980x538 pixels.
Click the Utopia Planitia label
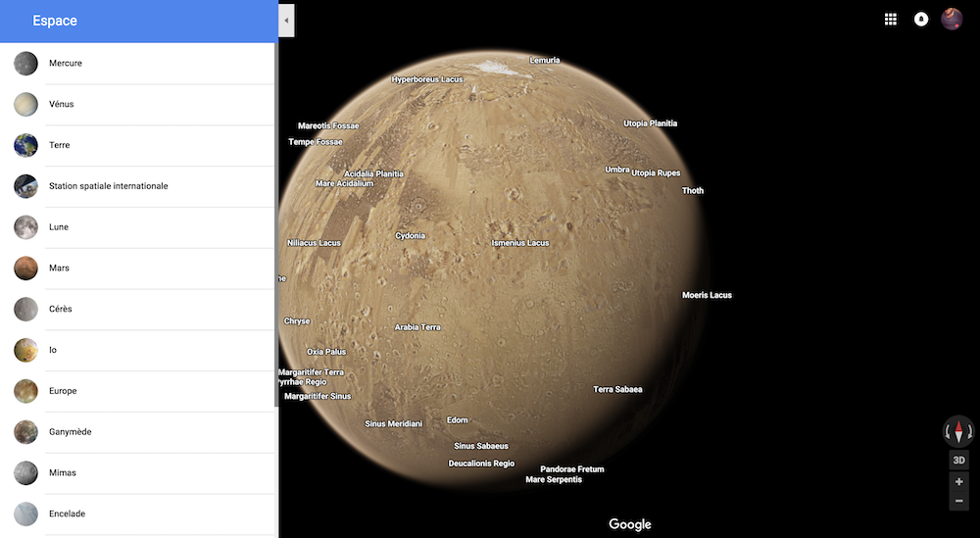(x=650, y=123)
